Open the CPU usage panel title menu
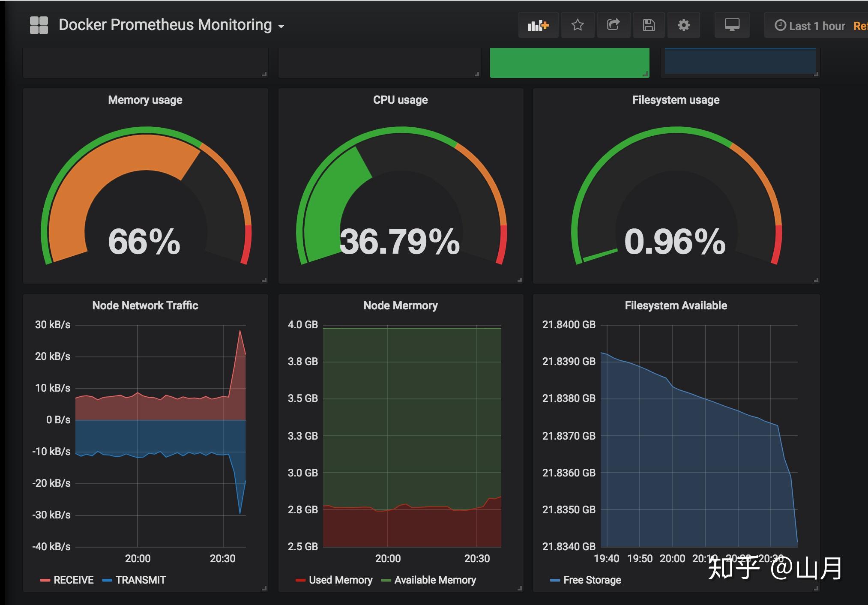Viewport: 868px width, 605px height. (x=401, y=100)
